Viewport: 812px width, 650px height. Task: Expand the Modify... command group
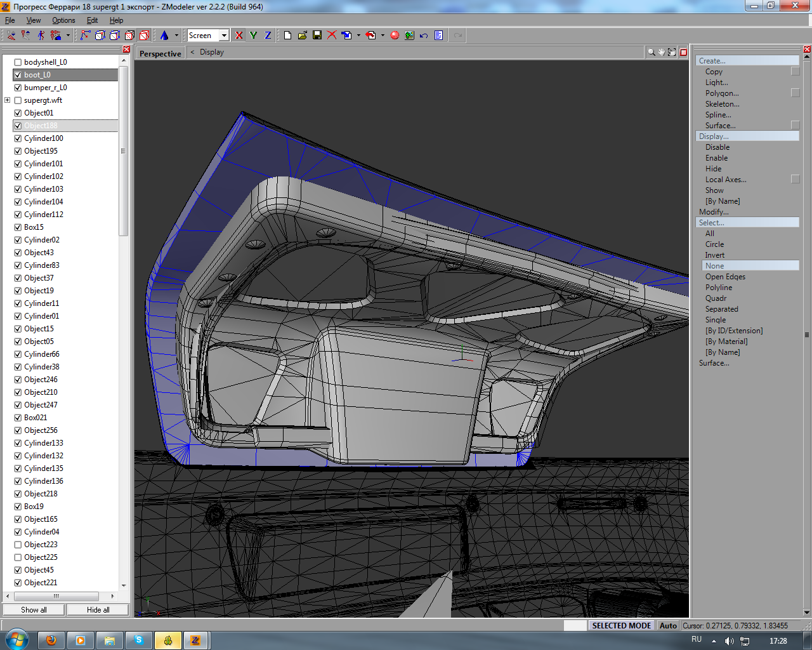[714, 212]
